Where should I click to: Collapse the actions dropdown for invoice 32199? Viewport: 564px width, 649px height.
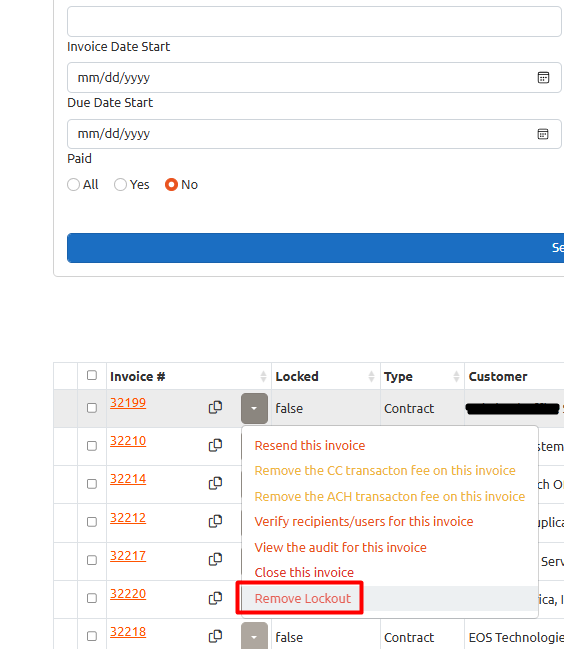(x=254, y=409)
